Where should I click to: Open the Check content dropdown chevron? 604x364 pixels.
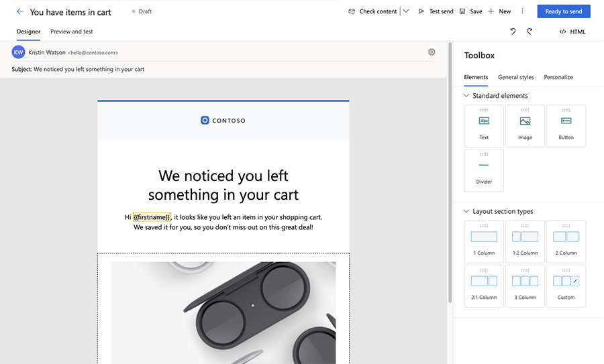pyautogui.click(x=406, y=11)
